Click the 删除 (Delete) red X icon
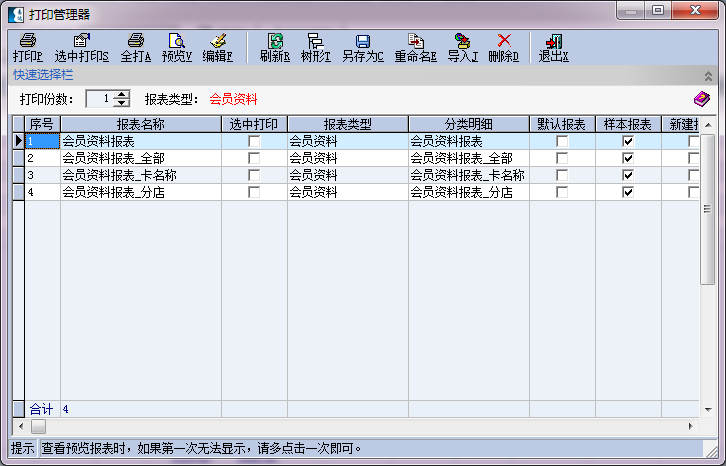Screen dimensions: 726x466 504,47
